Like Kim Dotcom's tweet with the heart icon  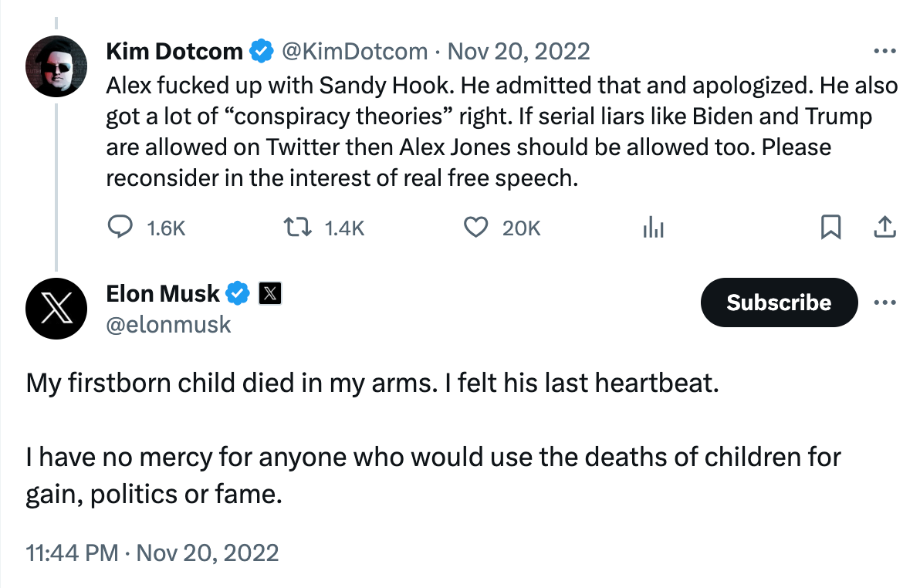pyautogui.click(x=476, y=228)
